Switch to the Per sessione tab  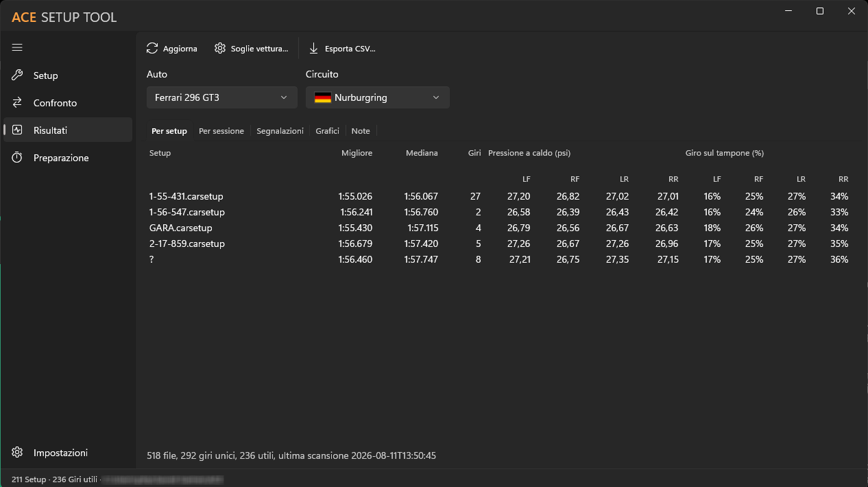tap(221, 131)
